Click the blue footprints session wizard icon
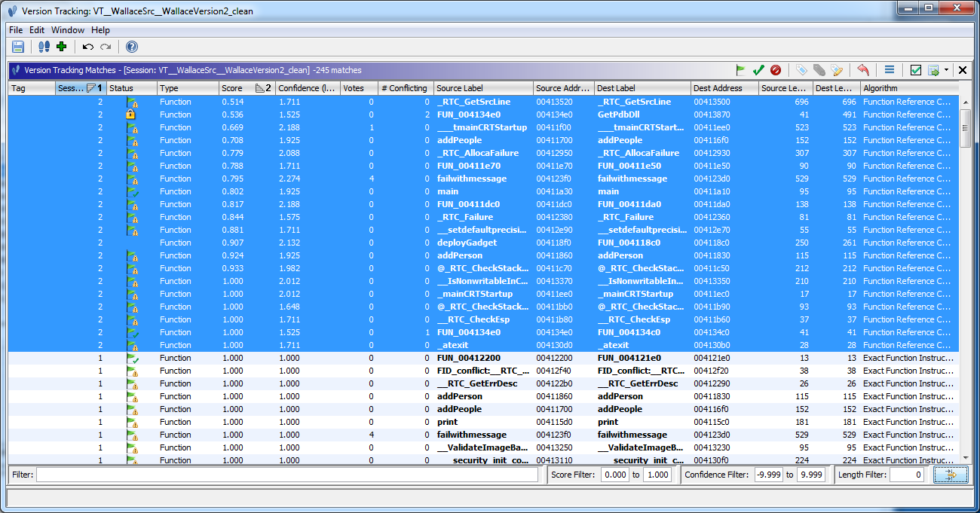This screenshot has height=513, width=980. 44,47
